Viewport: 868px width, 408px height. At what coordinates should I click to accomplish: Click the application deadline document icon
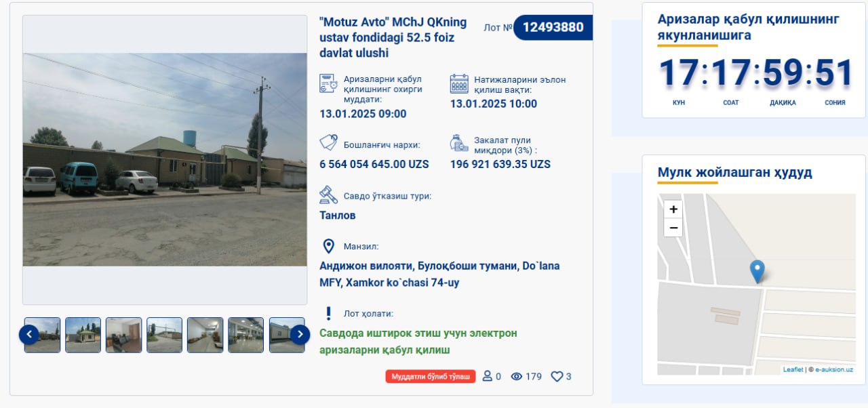click(x=329, y=83)
